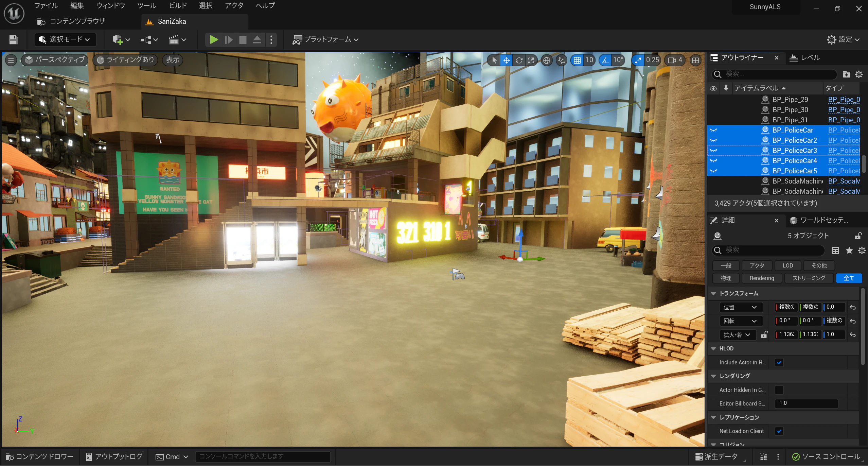Toggle the surface snapping icon
This screenshot has height=466, width=868.
coord(562,60)
